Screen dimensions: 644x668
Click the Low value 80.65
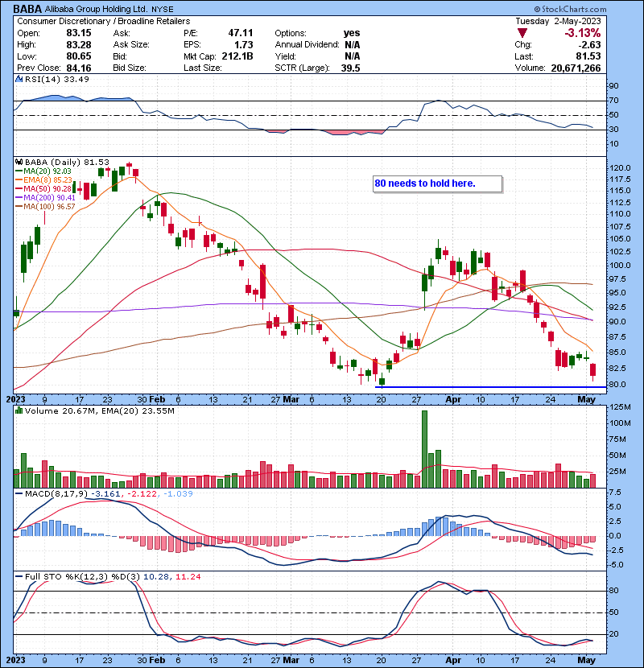[78, 56]
